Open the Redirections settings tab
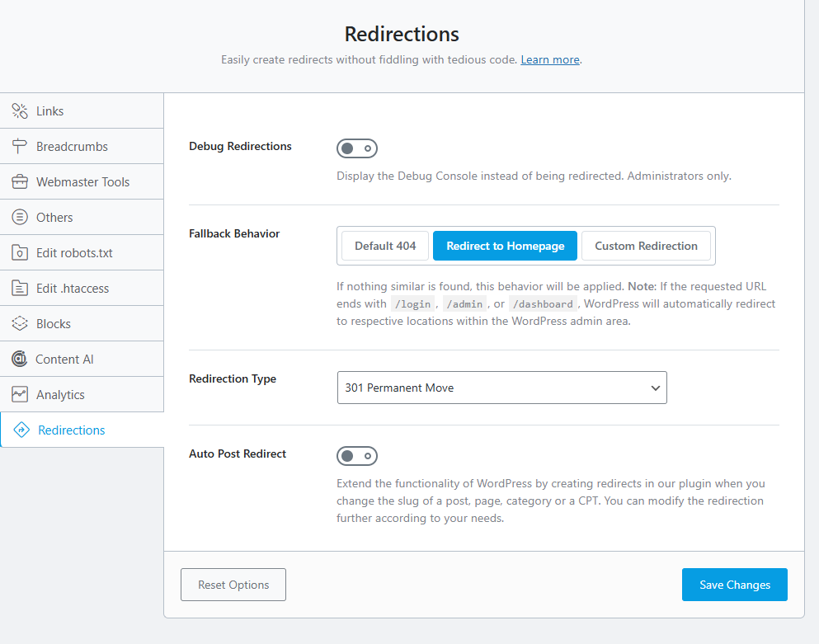 tap(72, 430)
